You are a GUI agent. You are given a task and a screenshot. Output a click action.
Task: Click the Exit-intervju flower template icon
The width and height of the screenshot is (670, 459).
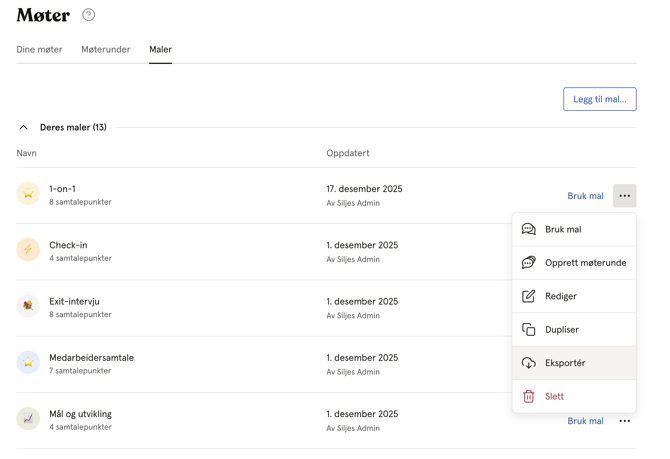click(x=28, y=306)
